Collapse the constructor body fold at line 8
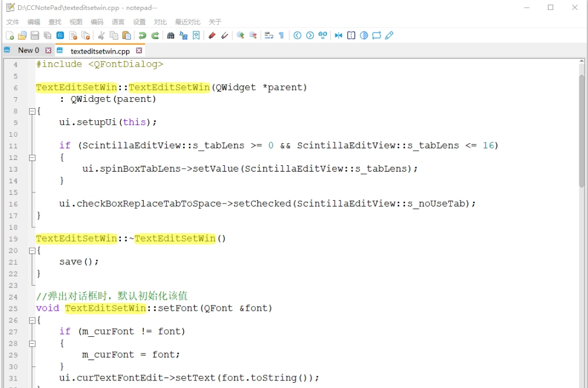Screen dimensions: 588x388 pyautogui.click(x=33, y=111)
